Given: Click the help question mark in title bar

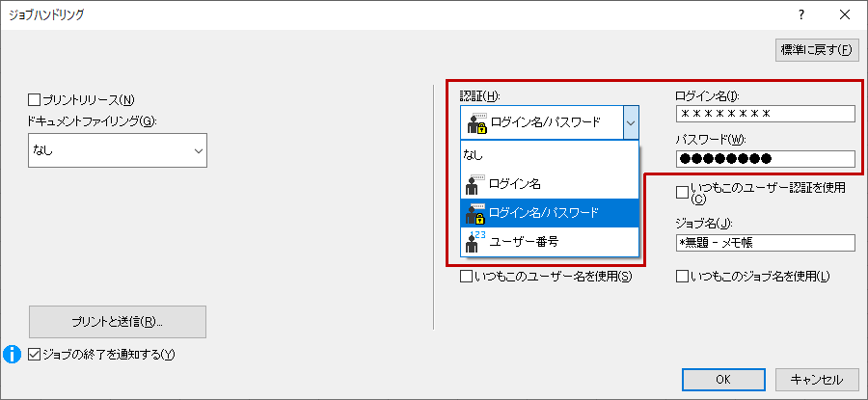Looking at the screenshot, I should pos(801,14).
